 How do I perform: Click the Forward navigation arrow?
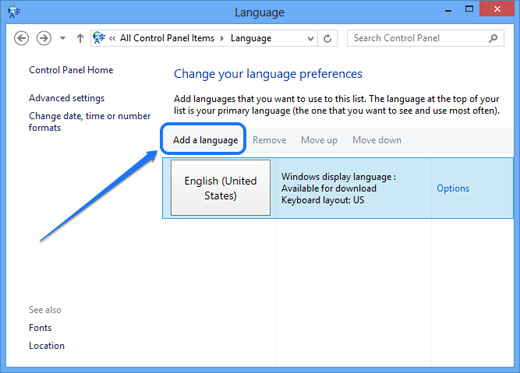(x=44, y=38)
